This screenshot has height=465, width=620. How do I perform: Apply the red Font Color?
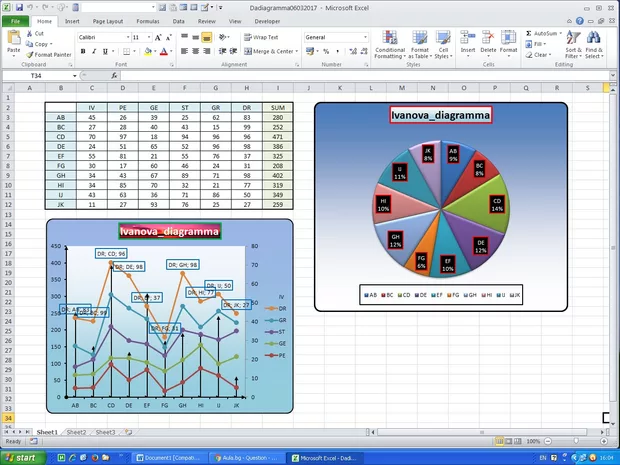[164, 51]
